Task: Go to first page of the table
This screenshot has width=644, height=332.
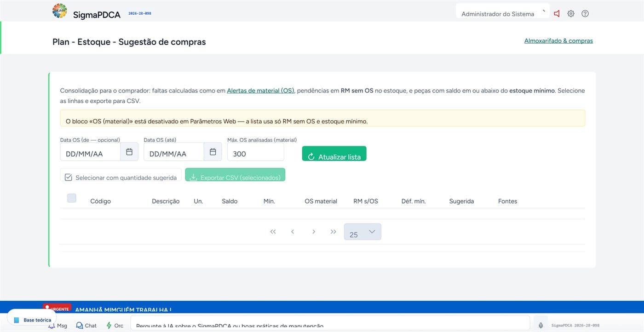Action: pos(273,232)
